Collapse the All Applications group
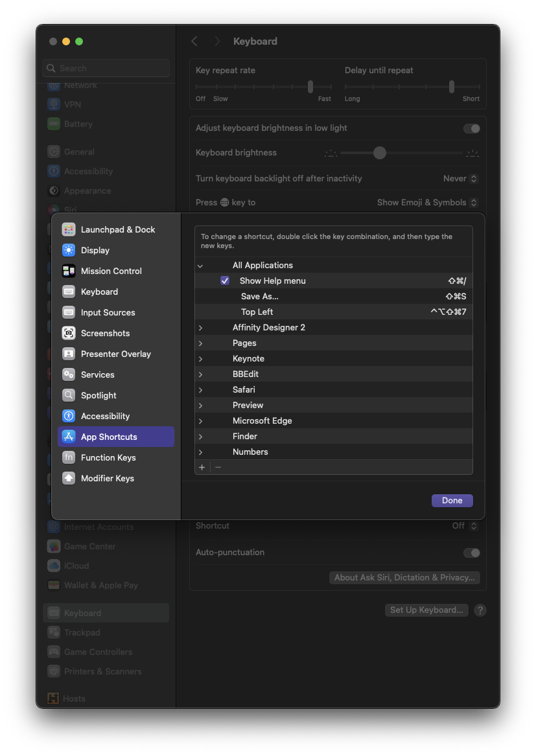Image resolution: width=536 pixels, height=756 pixels. coord(200,266)
